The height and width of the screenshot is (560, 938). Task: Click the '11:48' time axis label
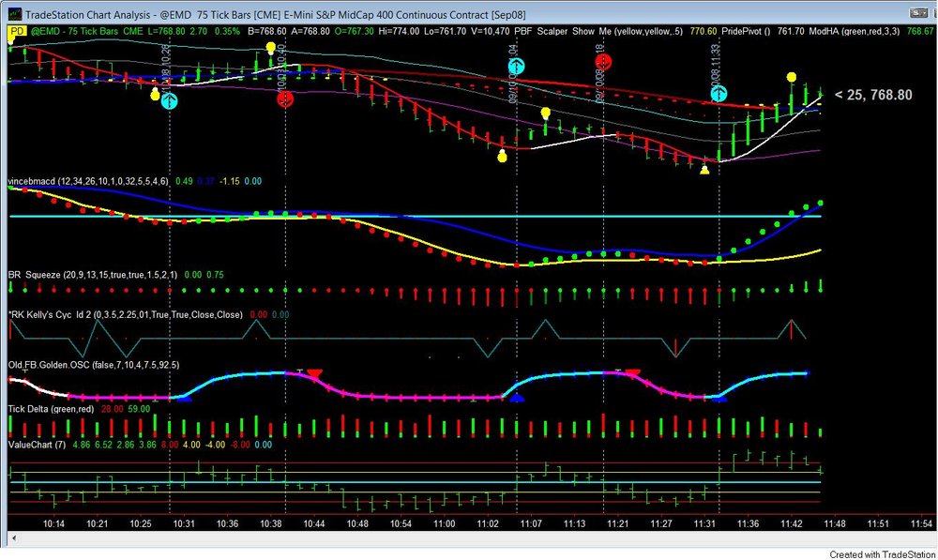835,524
